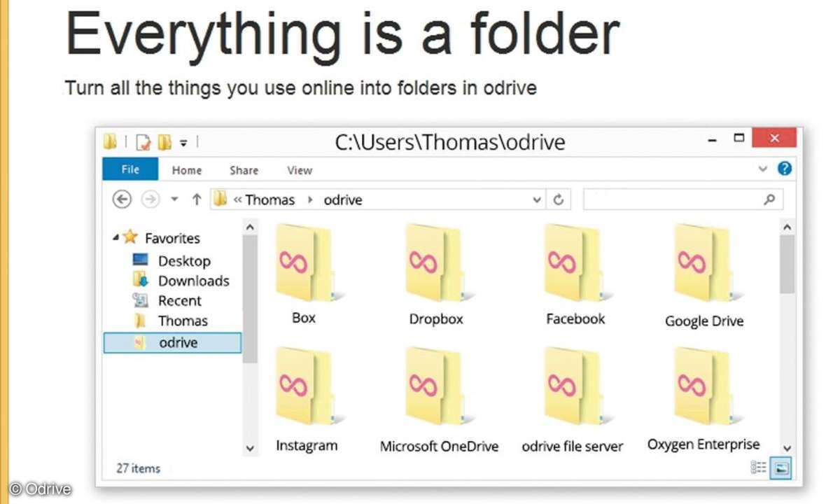Click the search magnifier icon

(x=769, y=199)
